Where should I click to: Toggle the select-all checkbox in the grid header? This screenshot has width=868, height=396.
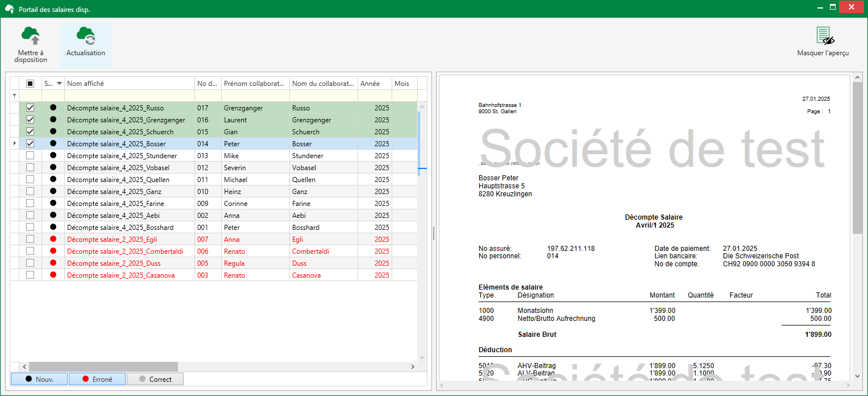(30, 83)
